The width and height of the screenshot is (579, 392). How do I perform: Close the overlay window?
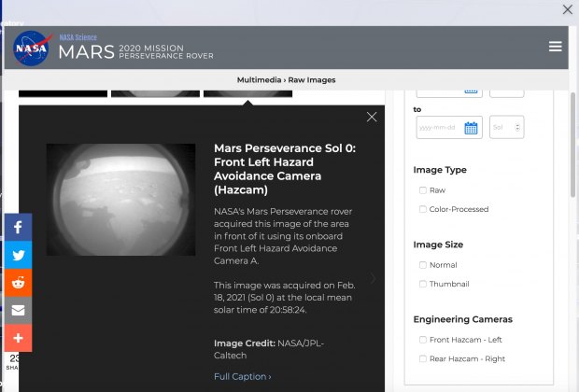[x=568, y=9]
